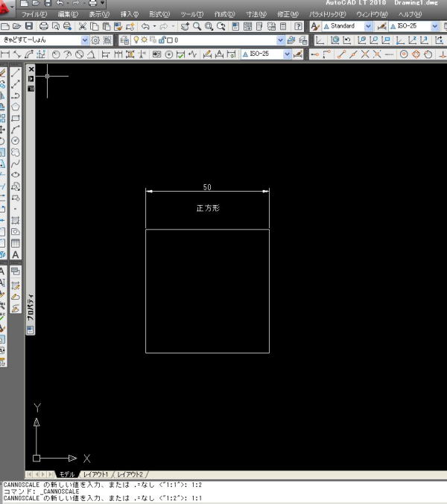This screenshot has width=447, height=504.
Task: Click the Save floppy icon in standard toolbar
Action: click(29, 26)
